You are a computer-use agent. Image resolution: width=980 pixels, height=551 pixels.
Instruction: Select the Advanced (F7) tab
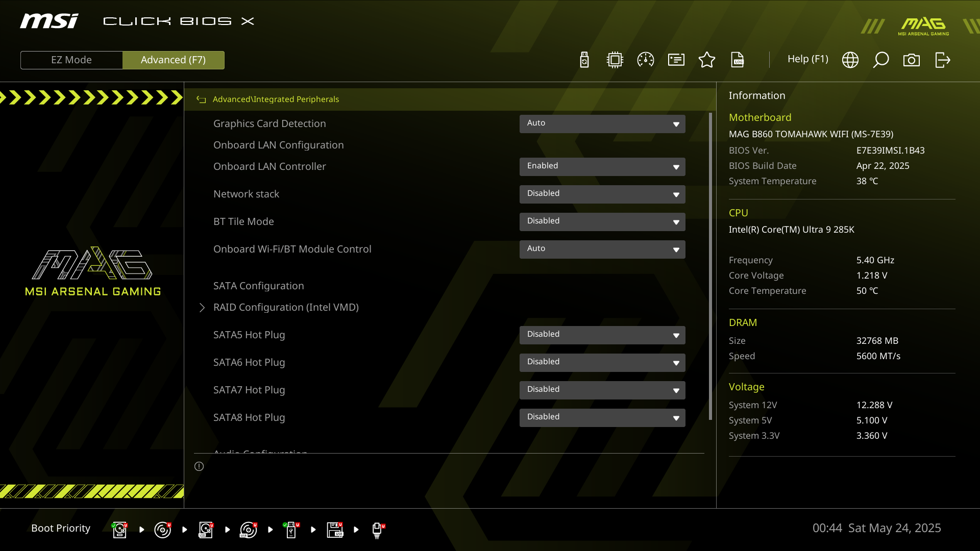pos(174,60)
